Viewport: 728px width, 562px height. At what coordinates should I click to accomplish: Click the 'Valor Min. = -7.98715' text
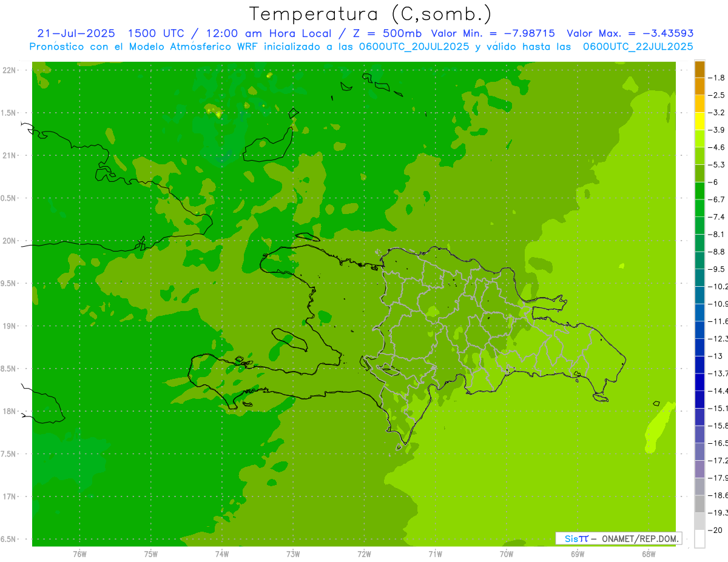[x=493, y=33]
